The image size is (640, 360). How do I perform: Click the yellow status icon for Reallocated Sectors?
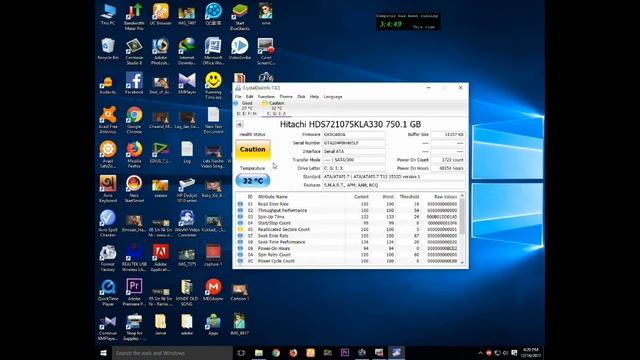[240, 229]
